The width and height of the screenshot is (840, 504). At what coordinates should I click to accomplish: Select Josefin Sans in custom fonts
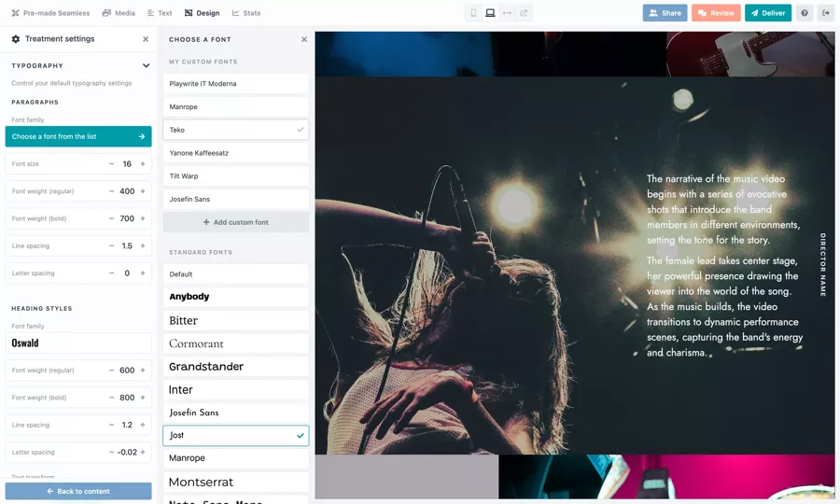[236, 199]
